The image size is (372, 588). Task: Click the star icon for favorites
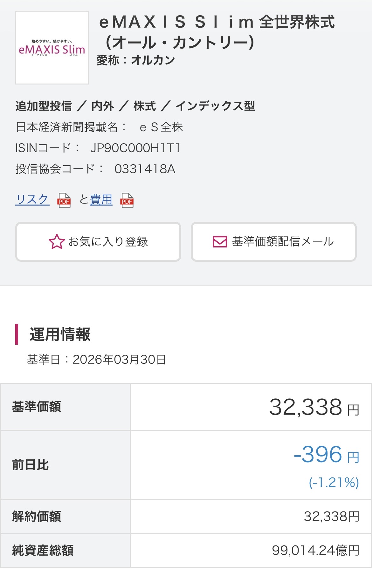(x=57, y=241)
